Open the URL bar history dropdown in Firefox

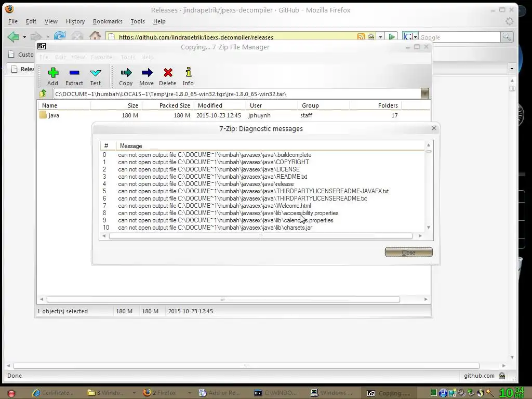tap(381, 37)
